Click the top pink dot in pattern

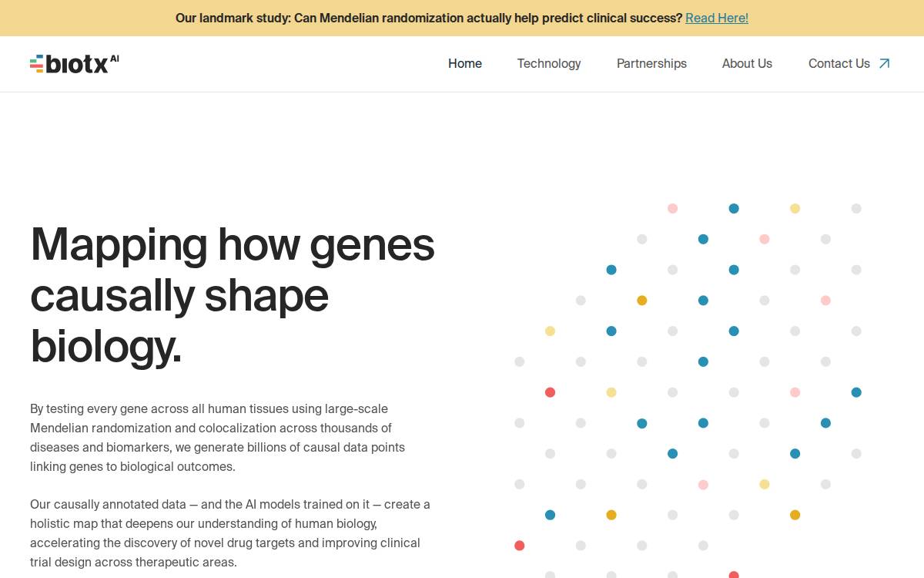tap(672, 208)
